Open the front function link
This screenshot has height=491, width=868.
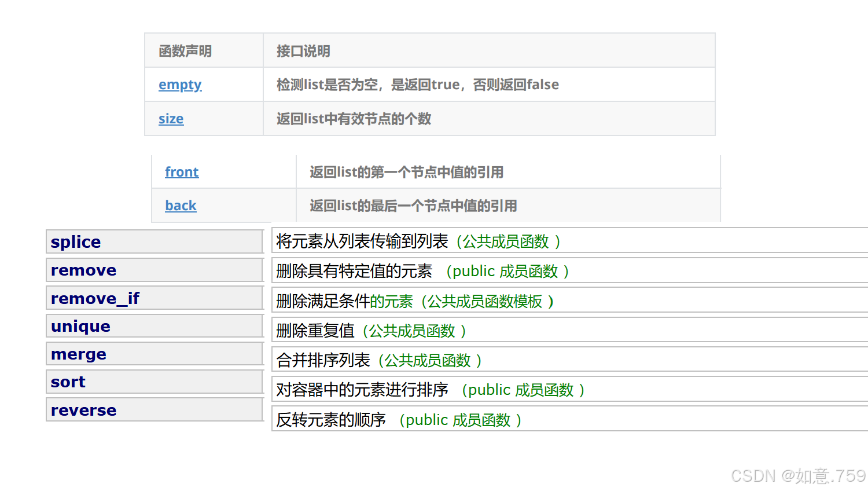pos(182,172)
